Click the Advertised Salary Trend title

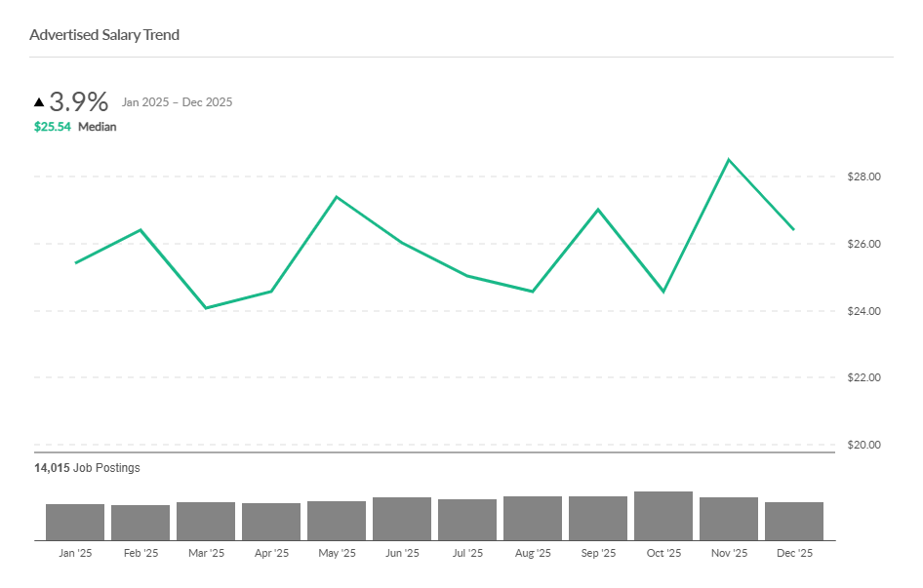click(104, 35)
